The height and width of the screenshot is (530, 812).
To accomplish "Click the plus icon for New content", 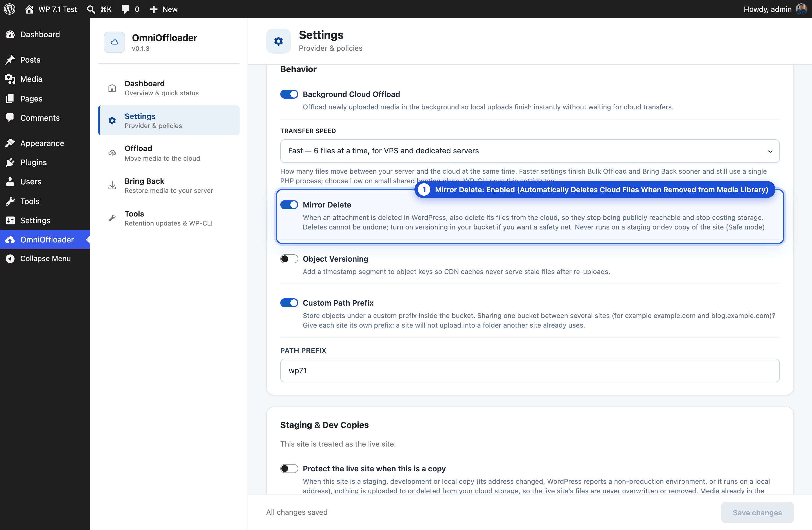I will coord(154,9).
